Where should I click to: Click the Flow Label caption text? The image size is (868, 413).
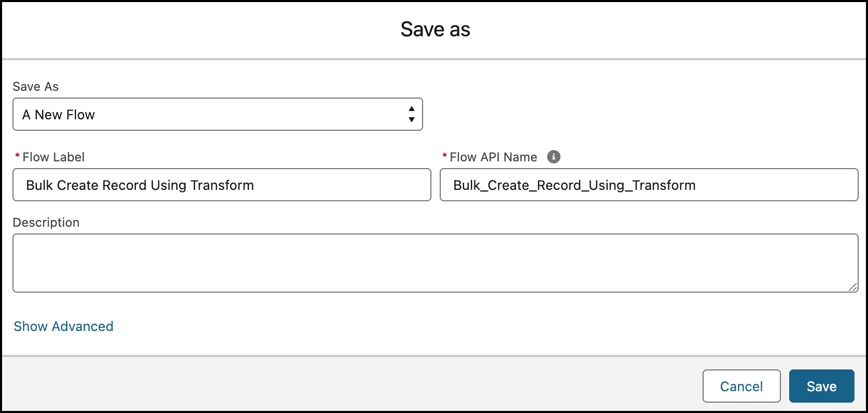(x=53, y=157)
